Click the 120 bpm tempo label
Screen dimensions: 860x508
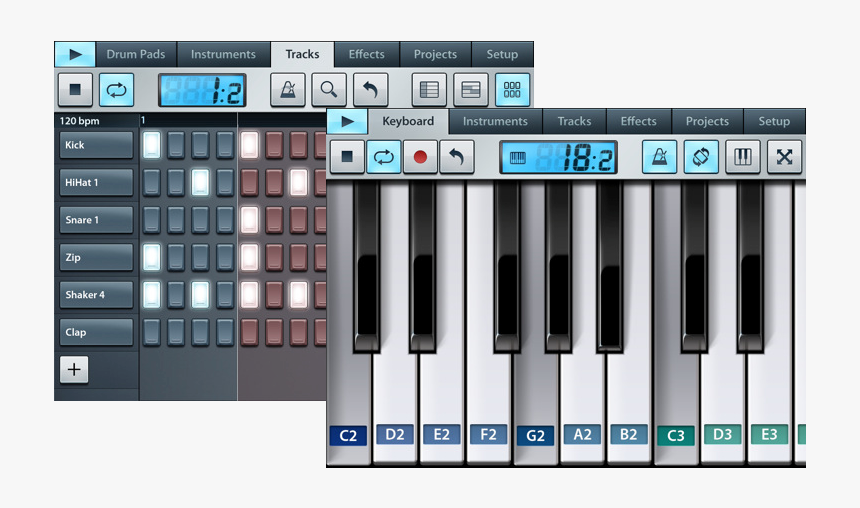(x=80, y=121)
